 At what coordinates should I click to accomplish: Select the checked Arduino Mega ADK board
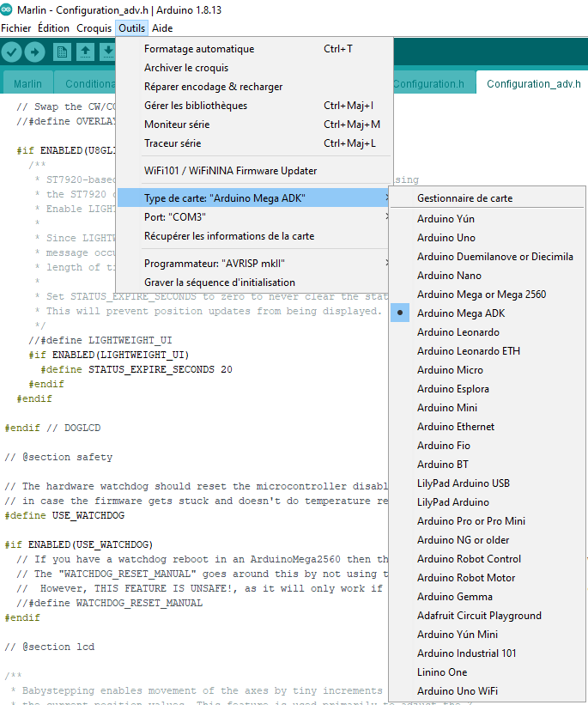tap(488, 313)
